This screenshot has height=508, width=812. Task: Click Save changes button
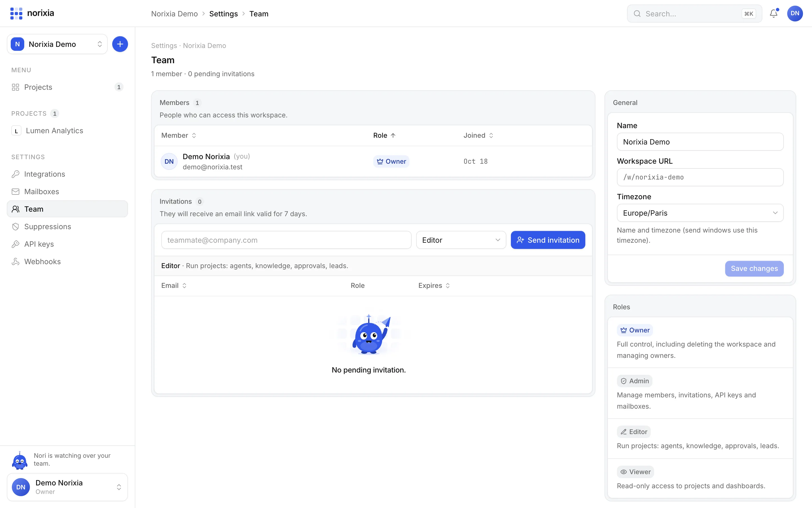(754, 268)
